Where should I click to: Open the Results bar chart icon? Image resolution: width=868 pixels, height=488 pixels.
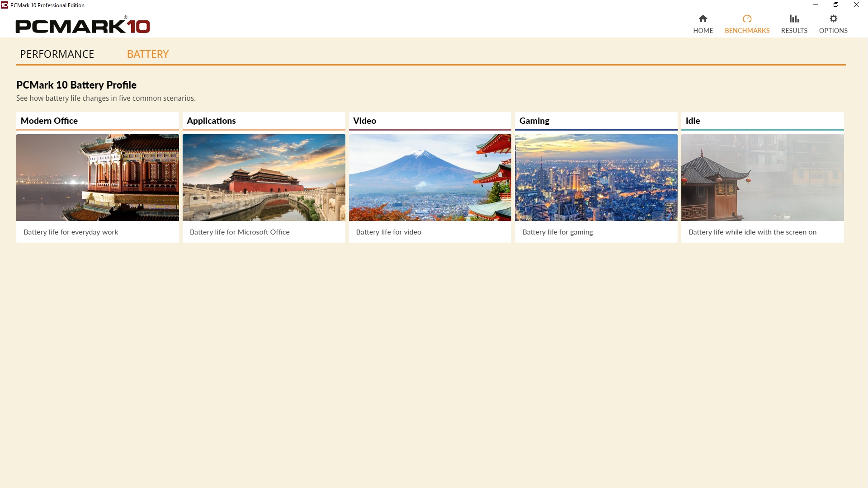point(794,19)
